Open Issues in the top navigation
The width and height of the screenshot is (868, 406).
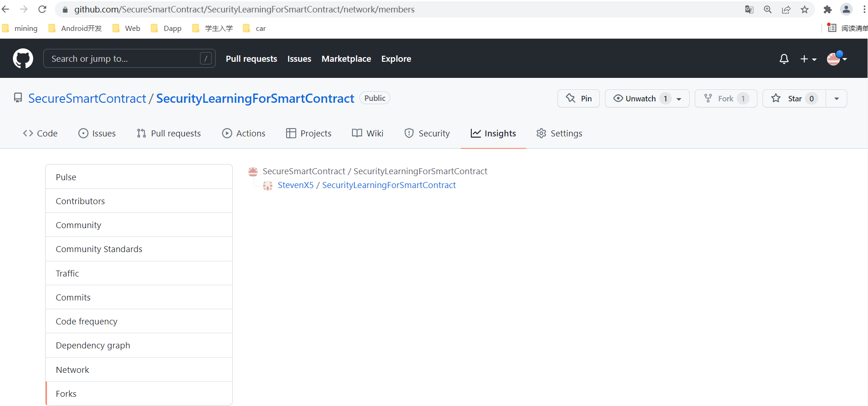299,59
